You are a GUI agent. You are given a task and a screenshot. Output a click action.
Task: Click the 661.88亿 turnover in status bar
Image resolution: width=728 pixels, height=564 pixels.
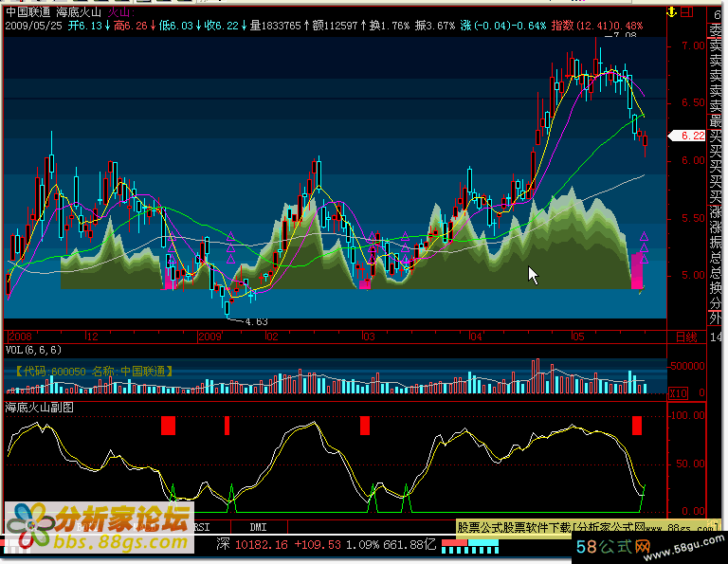coord(409,544)
